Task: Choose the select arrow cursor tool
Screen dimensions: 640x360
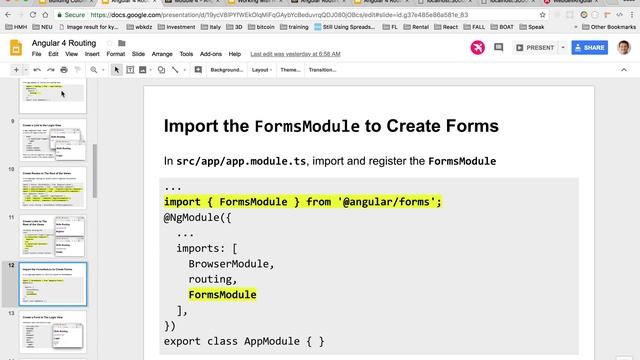Action: click(117, 70)
